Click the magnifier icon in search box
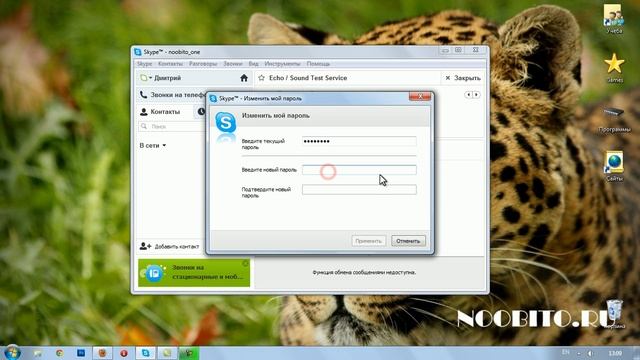Viewport: 640px width, 360px height. 144,127
